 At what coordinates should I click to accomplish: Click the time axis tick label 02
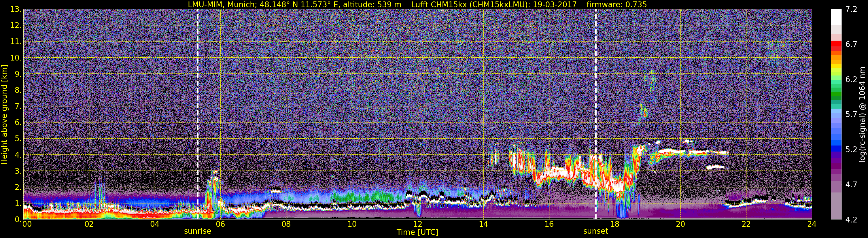coord(89,224)
